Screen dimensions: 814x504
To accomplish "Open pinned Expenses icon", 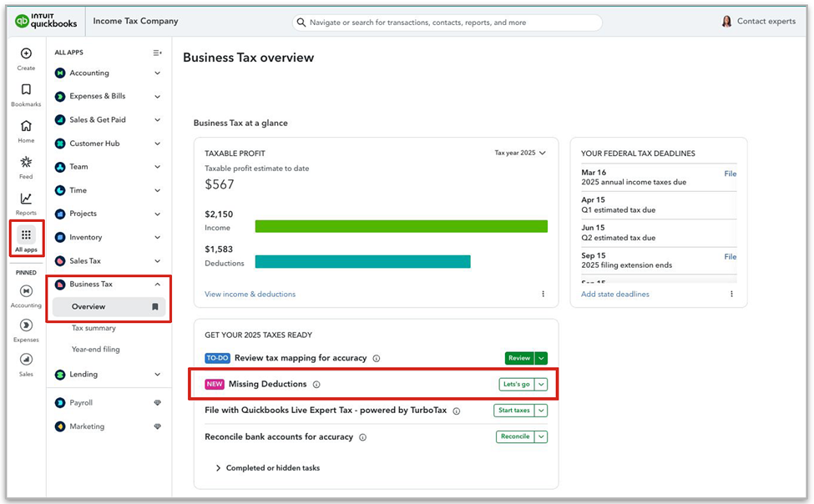I will click(26, 325).
